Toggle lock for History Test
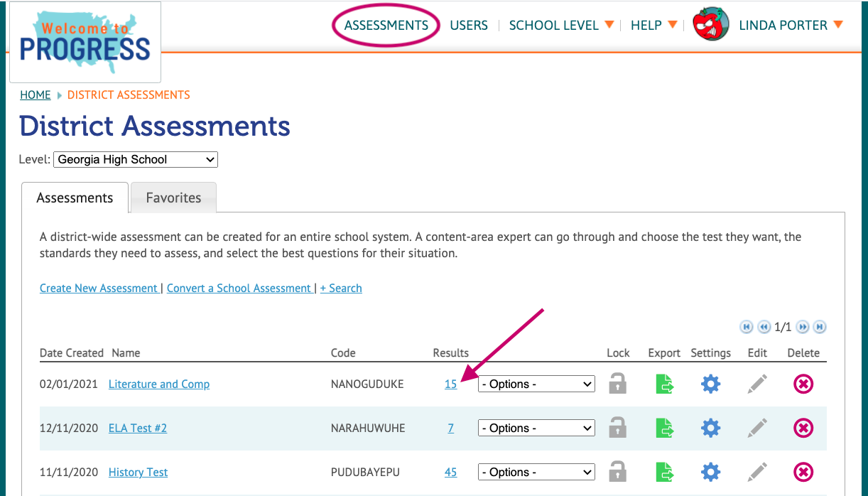 [x=618, y=472]
